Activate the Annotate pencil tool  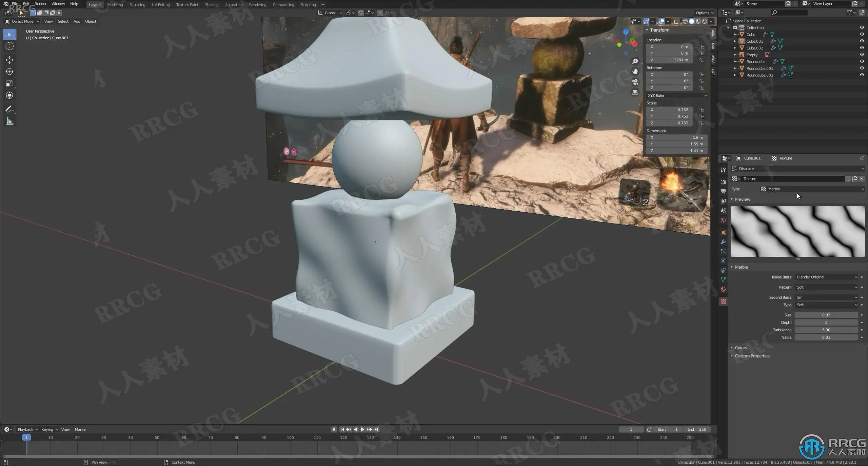pyautogui.click(x=9, y=109)
